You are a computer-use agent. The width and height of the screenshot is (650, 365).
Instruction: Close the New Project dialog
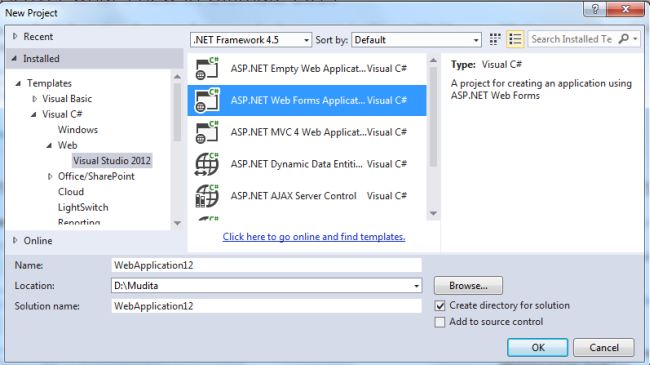pyautogui.click(x=625, y=9)
